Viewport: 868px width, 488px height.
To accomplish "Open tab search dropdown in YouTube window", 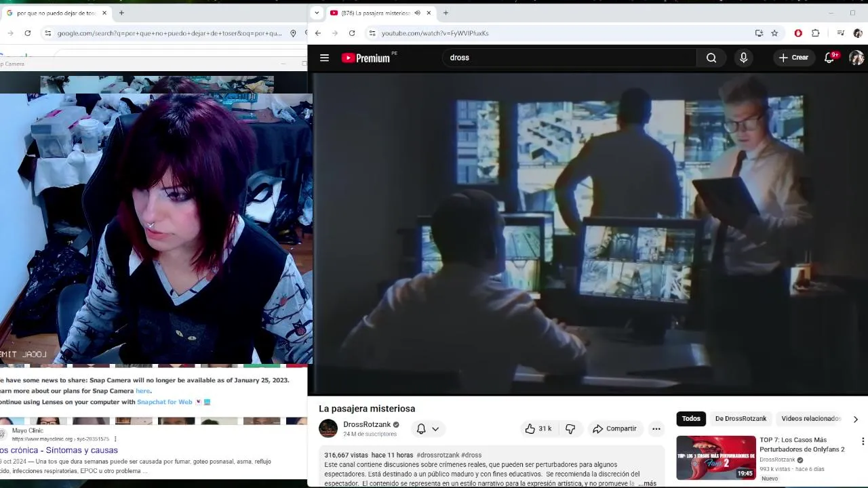I will click(317, 13).
